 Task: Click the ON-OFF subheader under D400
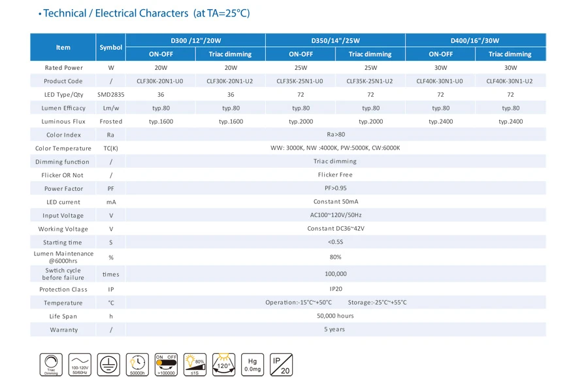[440, 54]
